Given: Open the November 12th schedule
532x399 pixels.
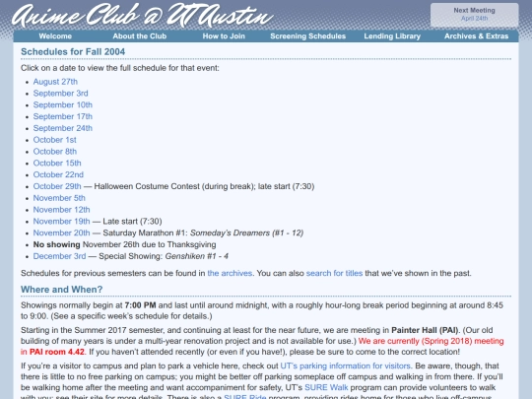Looking at the screenshot, I should tap(61, 210).
